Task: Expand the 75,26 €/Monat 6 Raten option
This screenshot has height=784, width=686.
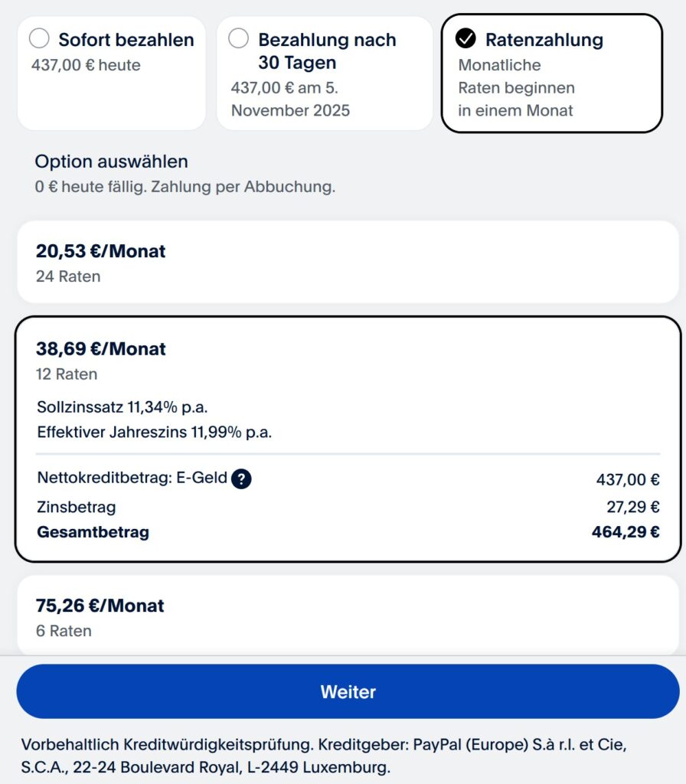Action: tap(347, 616)
